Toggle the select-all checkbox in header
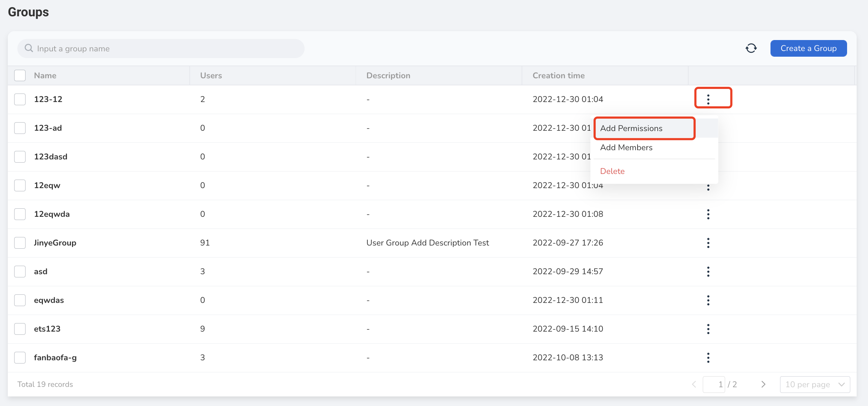Viewport: 868px width, 406px height. click(x=20, y=75)
